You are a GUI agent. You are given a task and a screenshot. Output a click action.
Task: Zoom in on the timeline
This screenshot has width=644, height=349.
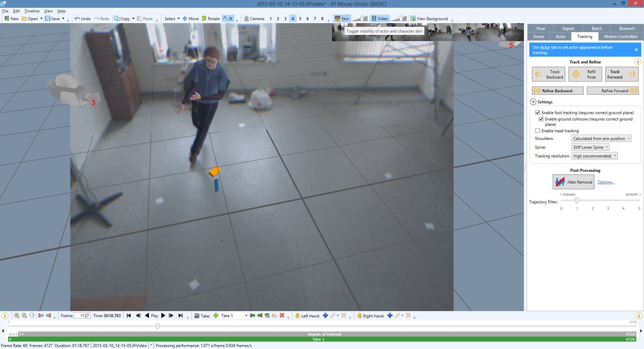point(17,316)
